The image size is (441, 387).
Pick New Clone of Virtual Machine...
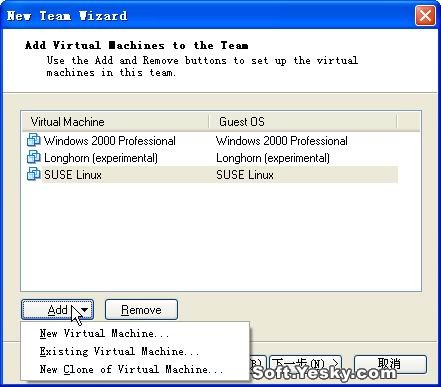coord(131,369)
